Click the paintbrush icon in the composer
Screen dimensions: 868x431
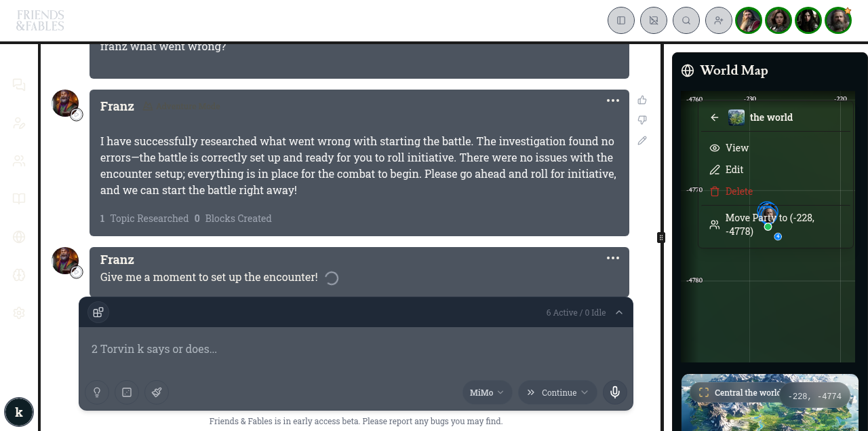pos(157,392)
